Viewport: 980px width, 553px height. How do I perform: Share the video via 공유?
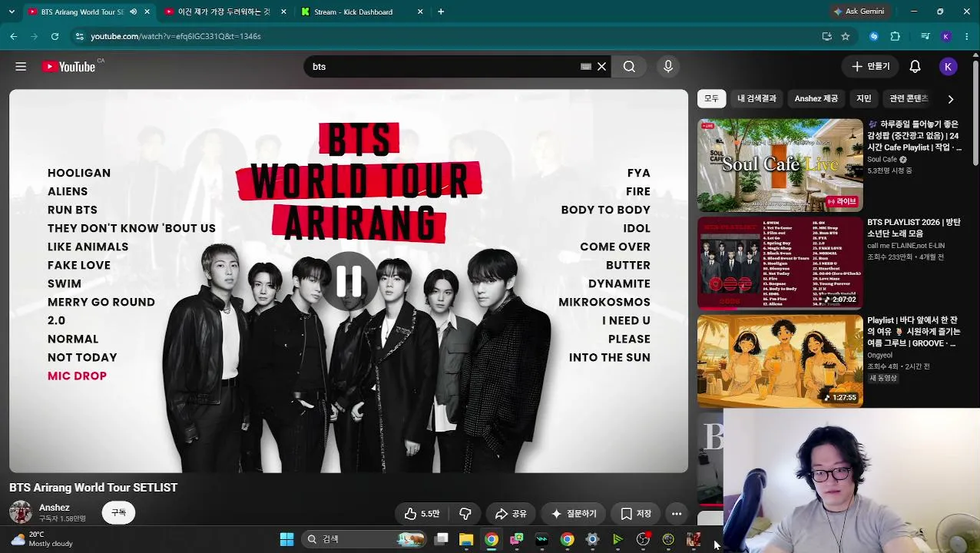511,514
